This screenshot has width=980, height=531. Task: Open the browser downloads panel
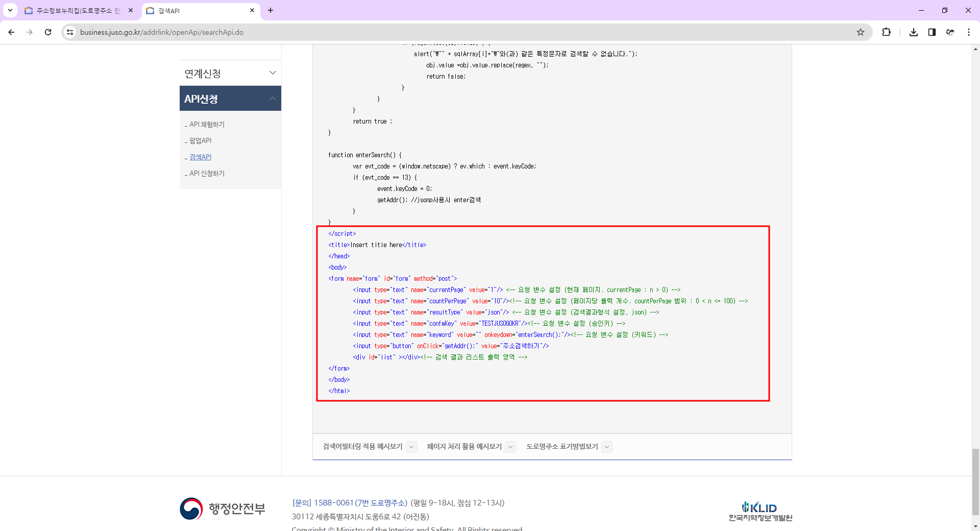point(914,32)
